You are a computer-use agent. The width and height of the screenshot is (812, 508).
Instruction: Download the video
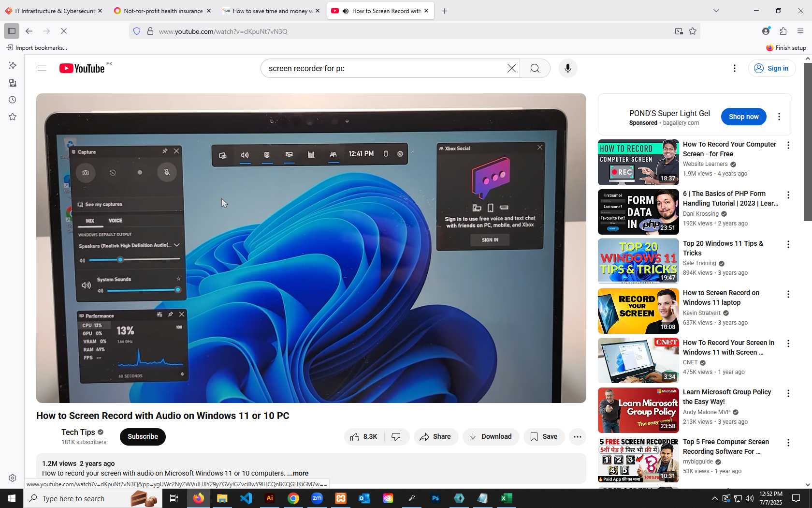[491, 437]
